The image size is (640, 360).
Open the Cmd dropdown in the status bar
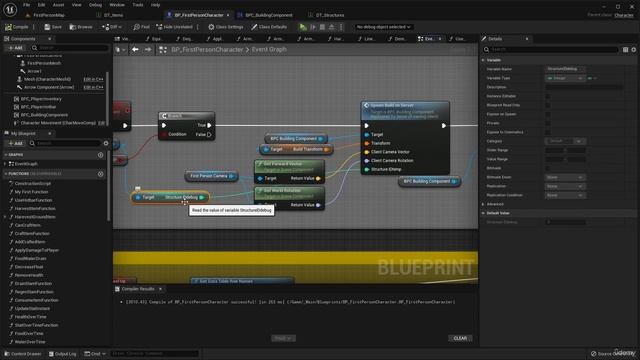click(x=95, y=354)
